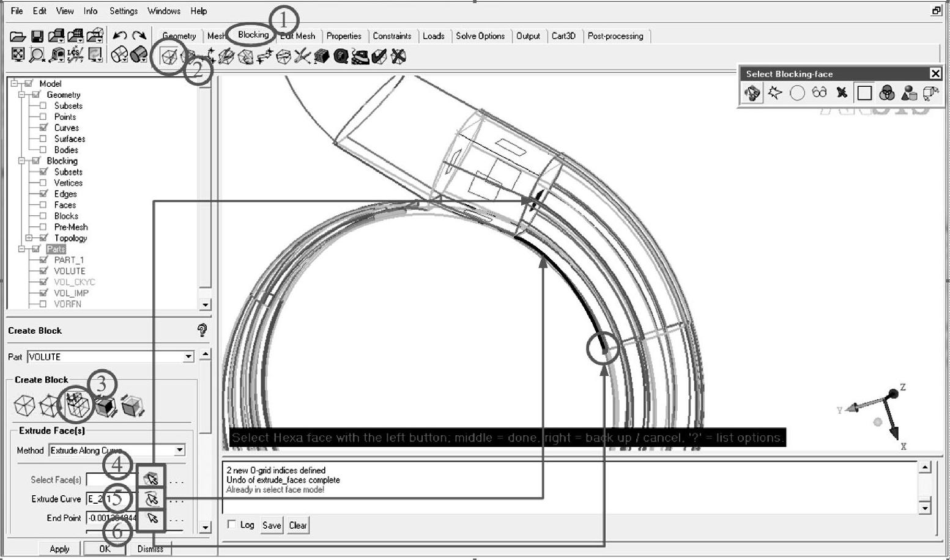Click the Open Project folder icon
The width and height of the screenshot is (950, 560).
(18, 37)
